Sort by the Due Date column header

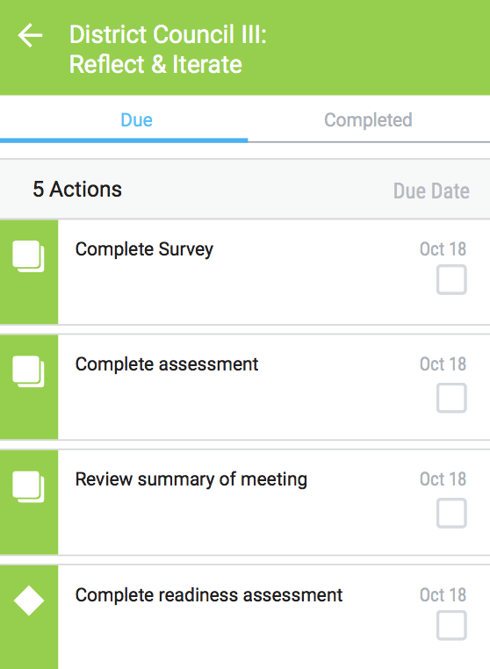[x=431, y=191]
